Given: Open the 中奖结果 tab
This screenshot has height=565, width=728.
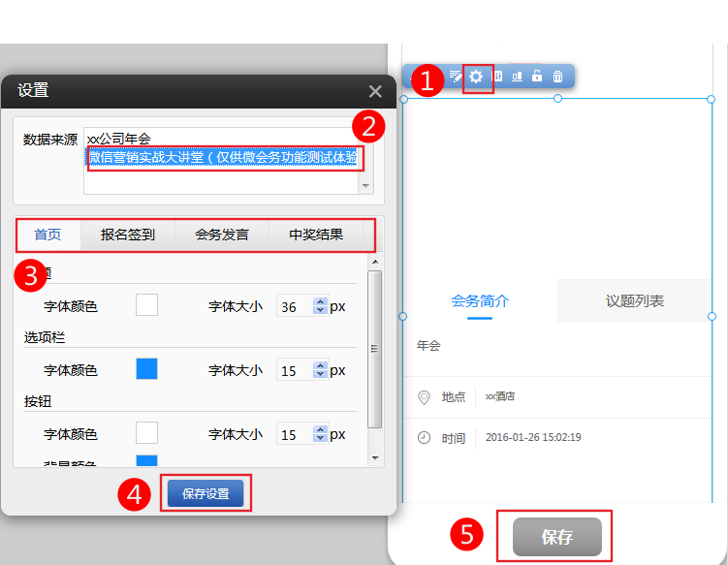Looking at the screenshot, I should coord(316,235).
